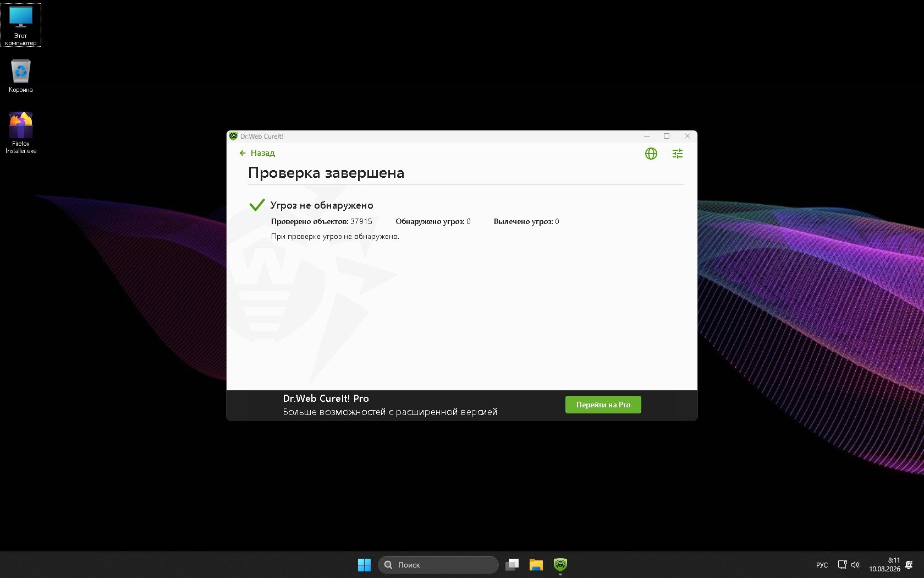Viewport: 924px width, 578px height.
Task: Click the Проверка завершена heading
Action: [326, 173]
